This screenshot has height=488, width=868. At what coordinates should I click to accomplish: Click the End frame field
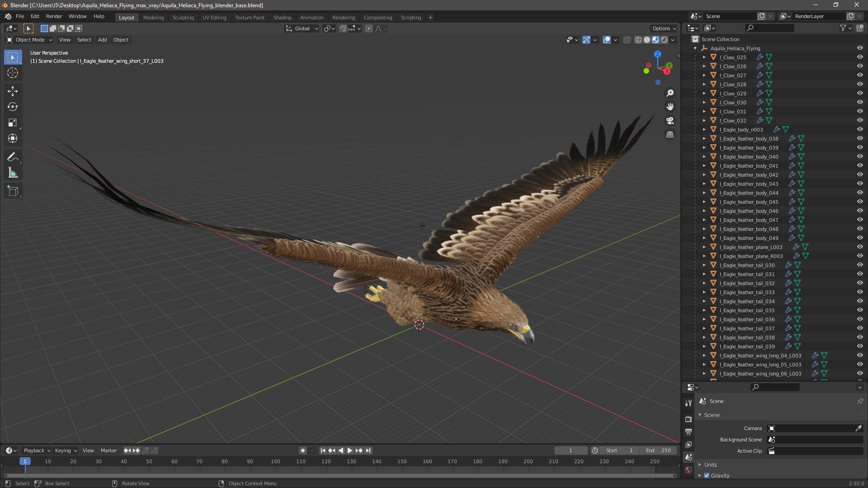pos(659,450)
